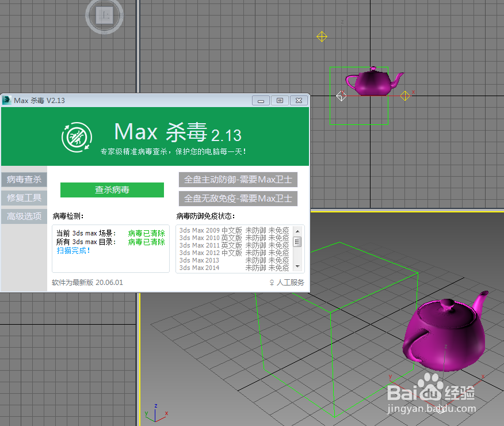Select the 3ds Max 2014 row
Image resolution: width=504 pixels, height=426 pixels.
click(x=234, y=268)
